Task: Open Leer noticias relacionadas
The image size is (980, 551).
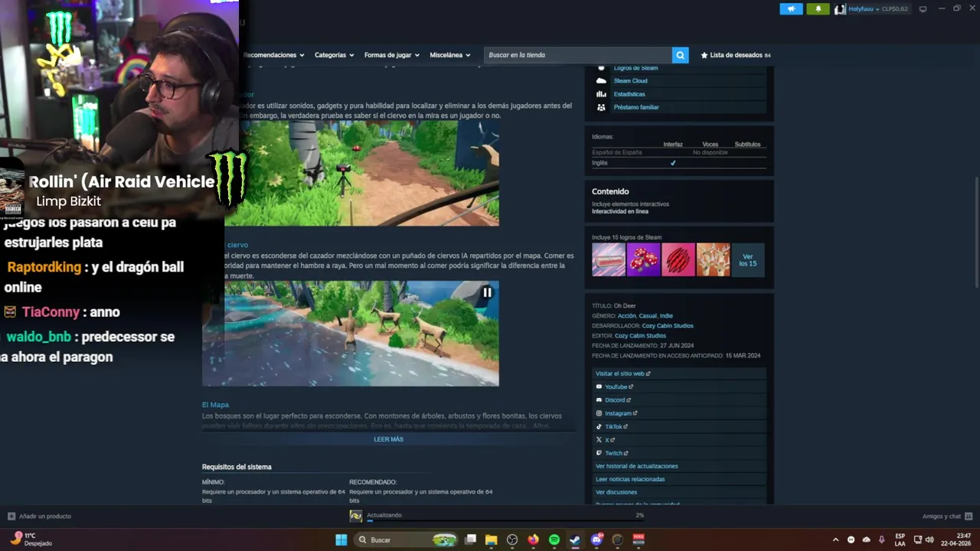Action: point(630,479)
